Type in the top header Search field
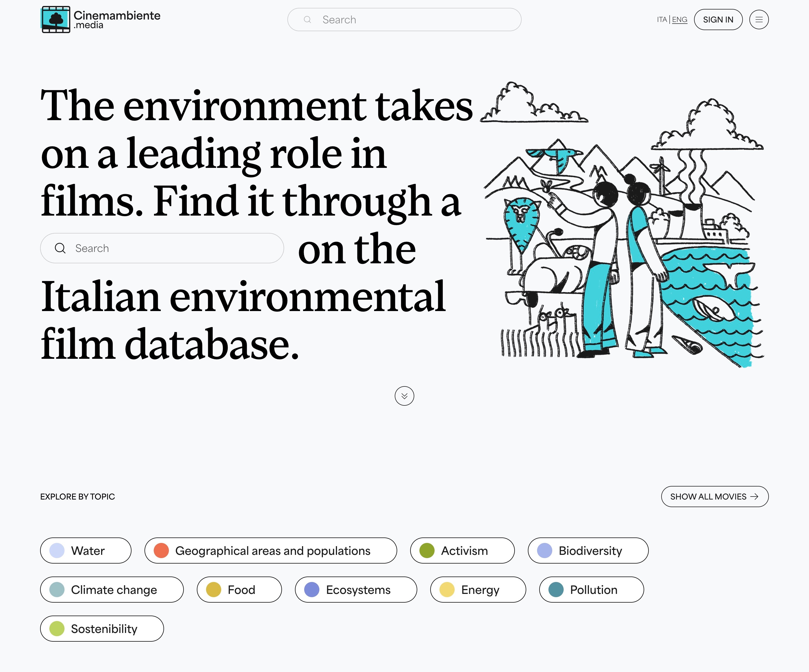809x672 pixels. point(416,20)
